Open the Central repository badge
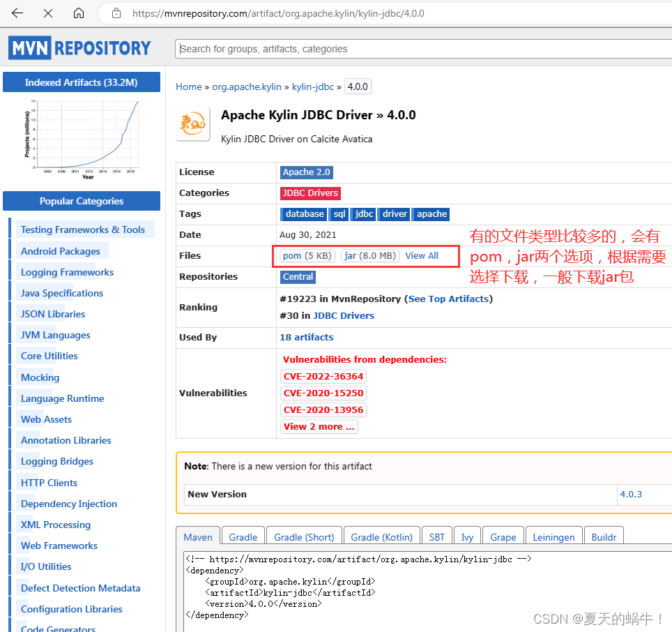This screenshot has height=632, width=672. point(298,277)
